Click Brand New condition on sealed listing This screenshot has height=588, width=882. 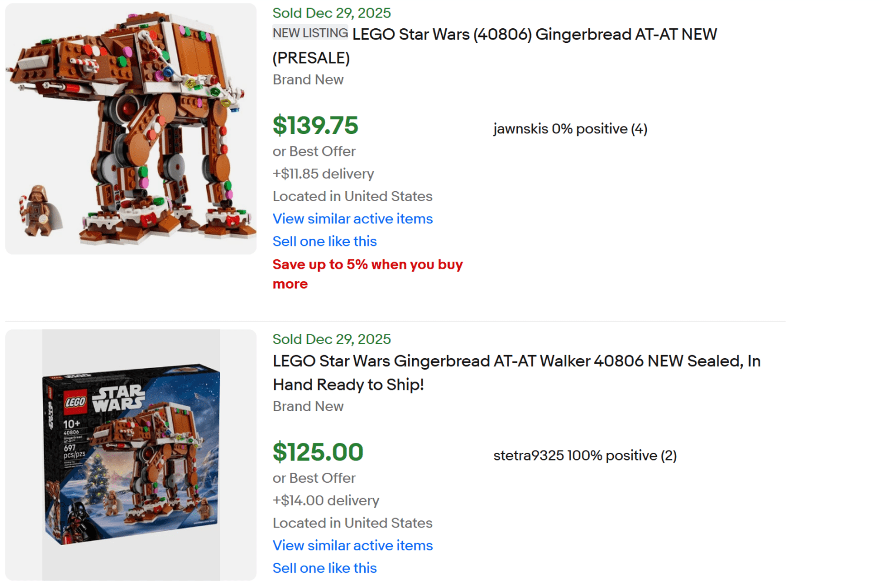[x=308, y=406]
